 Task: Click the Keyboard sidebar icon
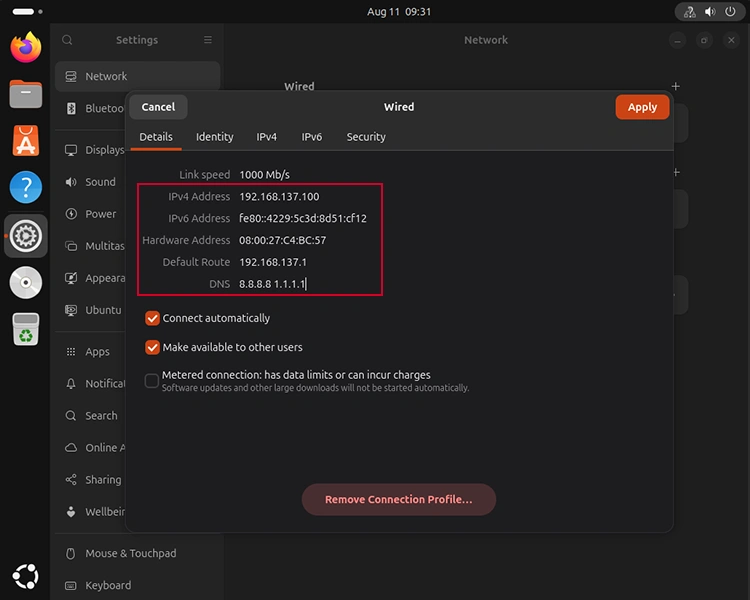71,585
